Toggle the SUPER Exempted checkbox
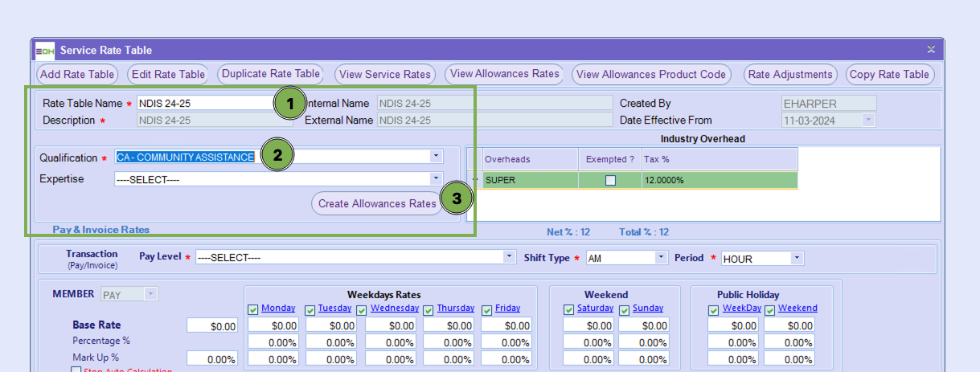 610,181
